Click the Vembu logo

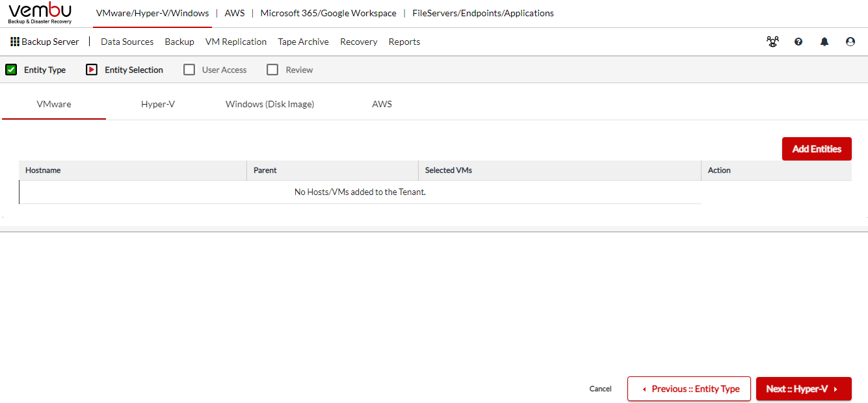40,13
